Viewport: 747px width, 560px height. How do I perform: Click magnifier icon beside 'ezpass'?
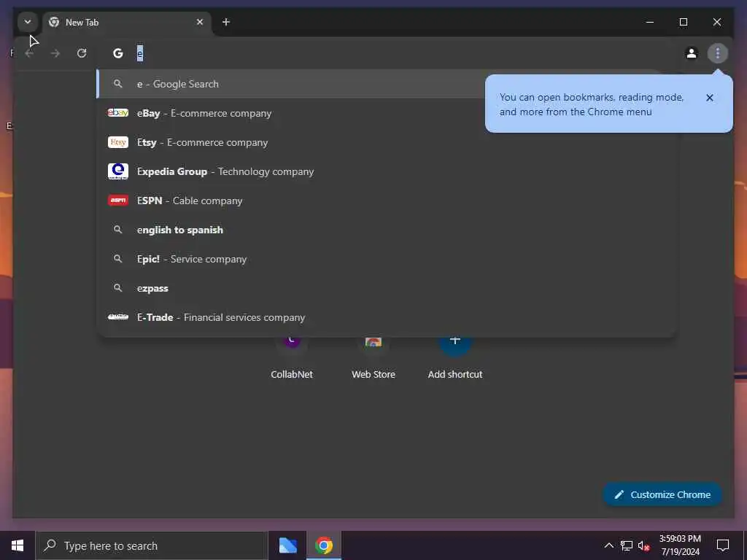tap(117, 288)
